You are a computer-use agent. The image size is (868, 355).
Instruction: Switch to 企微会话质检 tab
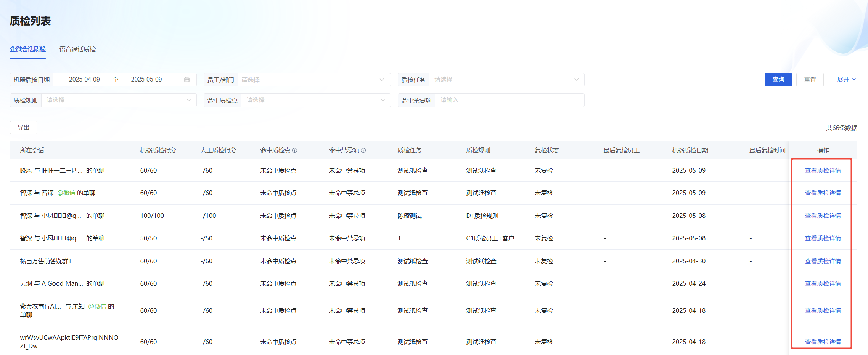(x=28, y=49)
